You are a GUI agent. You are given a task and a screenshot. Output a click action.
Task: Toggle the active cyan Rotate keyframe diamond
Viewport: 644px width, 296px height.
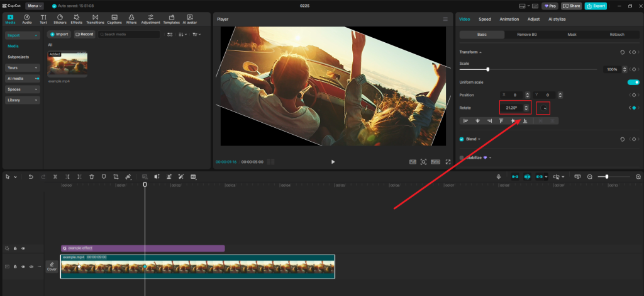tap(634, 108)
